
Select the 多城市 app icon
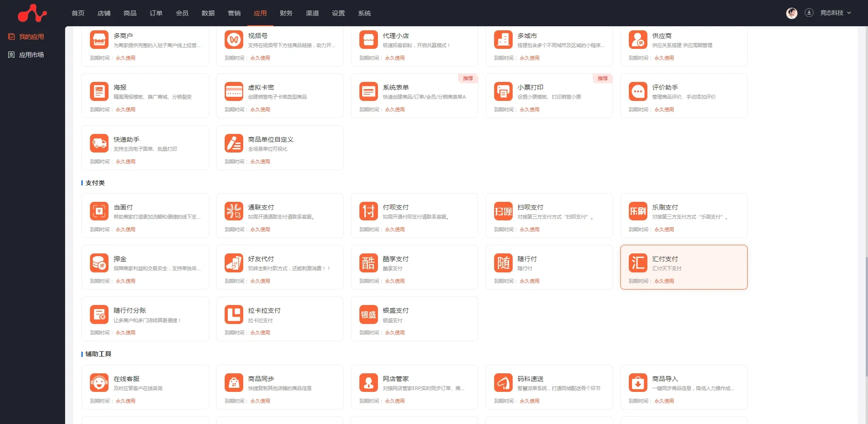pyautogui.click(x=503, y=40)
